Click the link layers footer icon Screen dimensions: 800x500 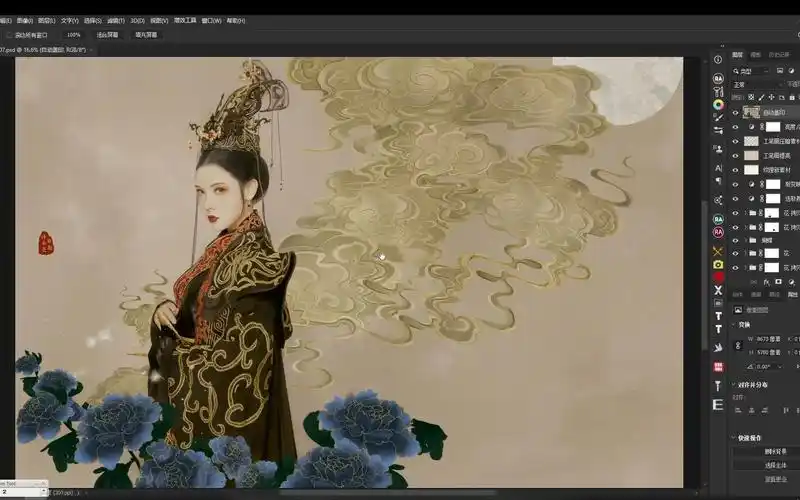point(754,282)
